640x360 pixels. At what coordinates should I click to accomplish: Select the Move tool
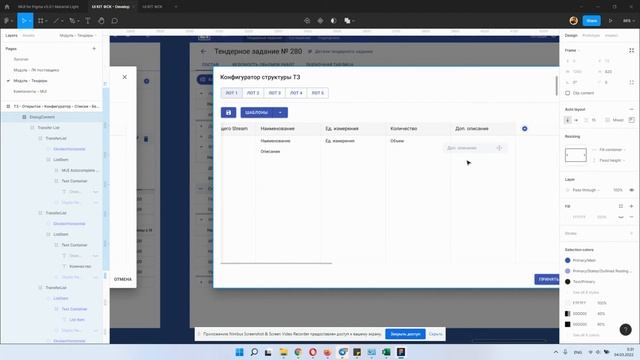25,20
